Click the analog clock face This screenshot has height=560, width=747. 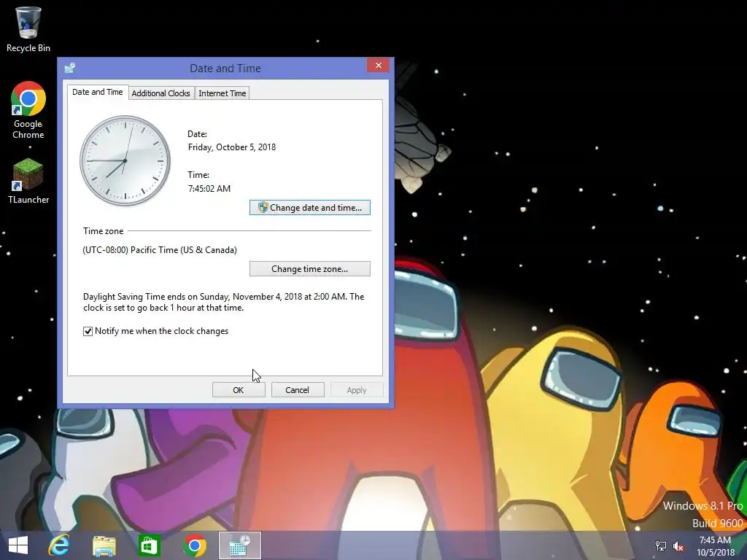point(125,160)
